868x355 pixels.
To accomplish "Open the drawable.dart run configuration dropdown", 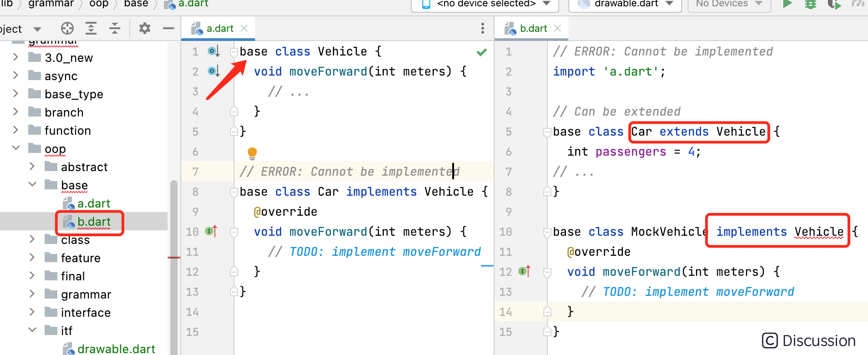I will click(x=625, y=4).
